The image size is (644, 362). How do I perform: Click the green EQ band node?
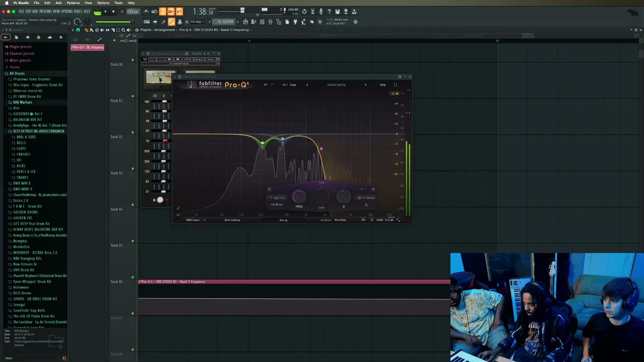262,143
